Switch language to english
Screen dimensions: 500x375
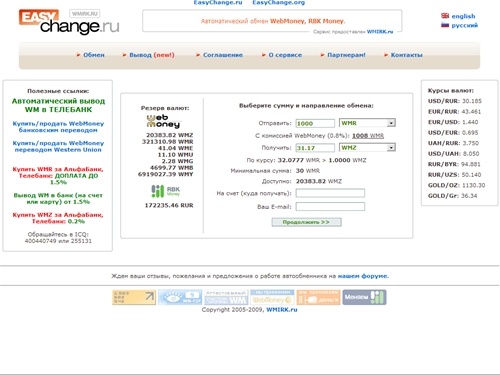pyautogui.click(x=463, y=16)
